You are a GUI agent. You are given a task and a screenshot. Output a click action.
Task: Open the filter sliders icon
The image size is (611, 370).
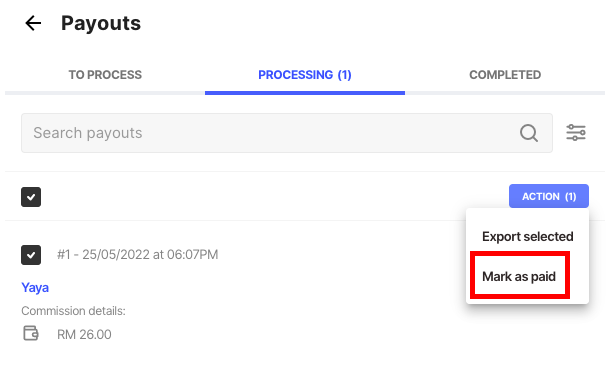[576, 133]
